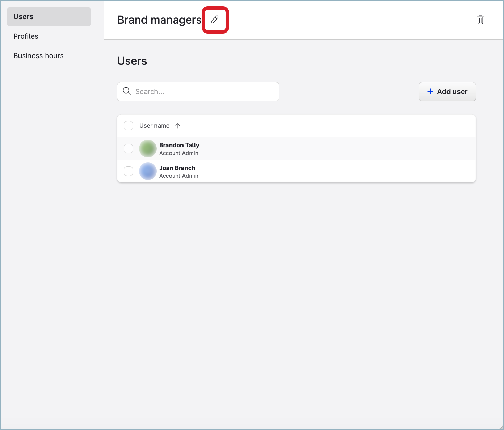Sort by the User name column header
Screen dimensions: 504x430
(154, 126)
